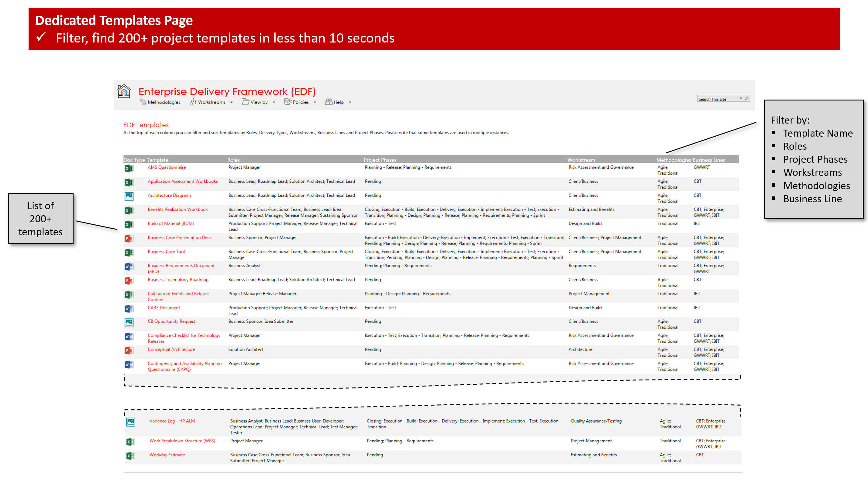Click the Excel icon beside AMS Questionnaire
Screen dimensions: 868x480
tap(129, 168)
